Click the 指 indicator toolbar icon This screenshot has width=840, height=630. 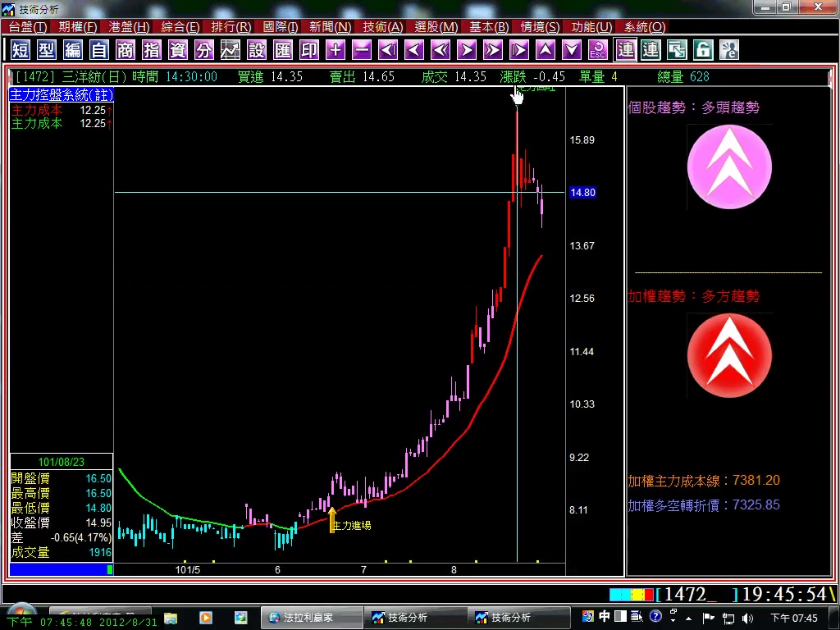tap(152, 50)
